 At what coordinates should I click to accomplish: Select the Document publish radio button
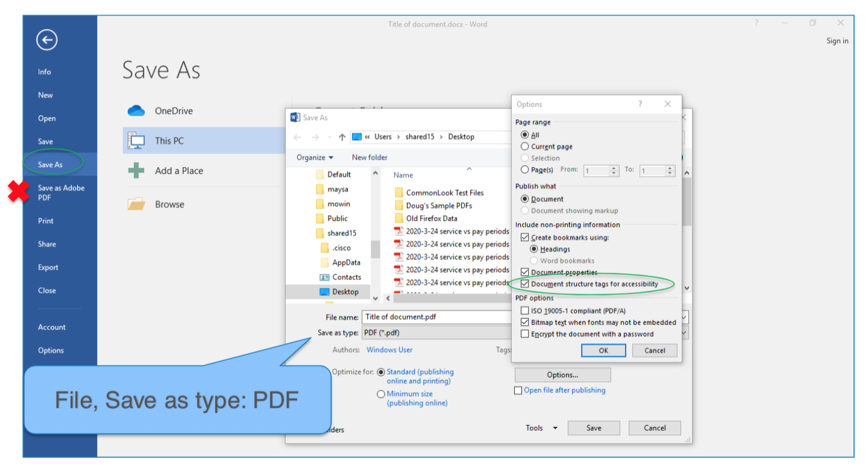coord(525,199)
